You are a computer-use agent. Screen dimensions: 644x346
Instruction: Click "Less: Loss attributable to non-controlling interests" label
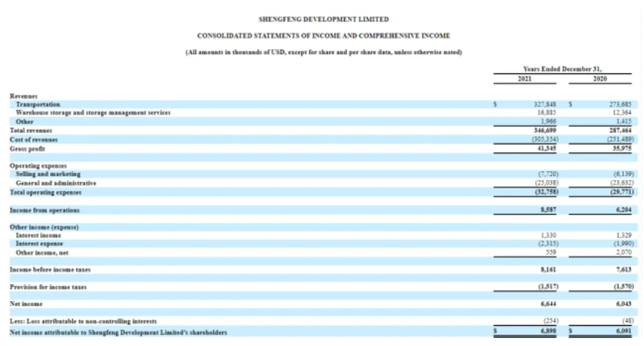point(83,321)
